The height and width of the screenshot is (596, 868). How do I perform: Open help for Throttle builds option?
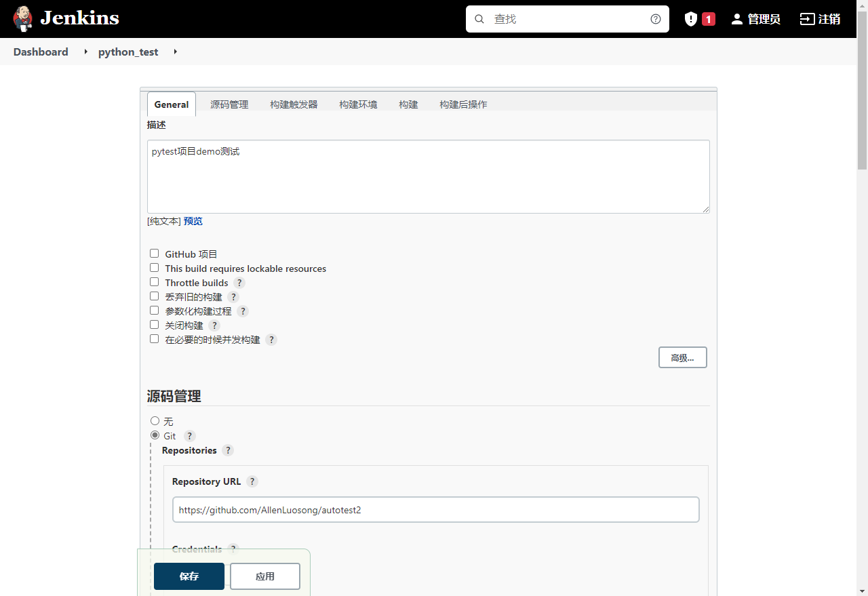(x=239, y=282)
